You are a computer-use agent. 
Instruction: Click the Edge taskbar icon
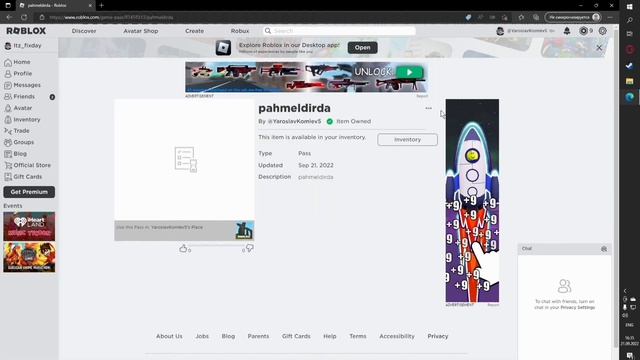(x=630, y=97)
